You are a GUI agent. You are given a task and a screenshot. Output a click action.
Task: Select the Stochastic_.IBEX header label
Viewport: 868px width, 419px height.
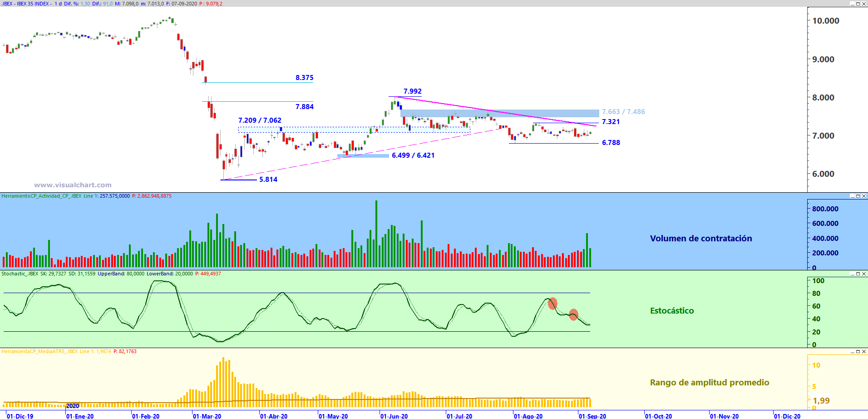coord(20,274)
